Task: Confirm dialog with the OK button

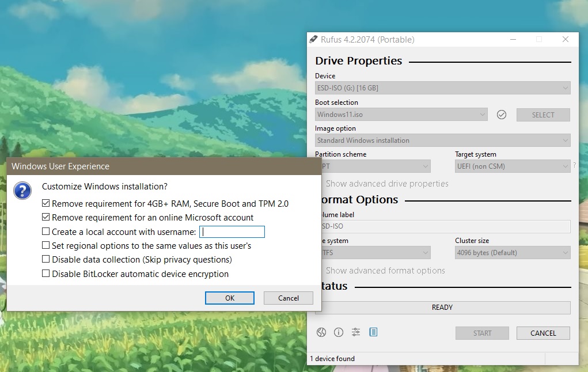Action: tap(230, 298)
